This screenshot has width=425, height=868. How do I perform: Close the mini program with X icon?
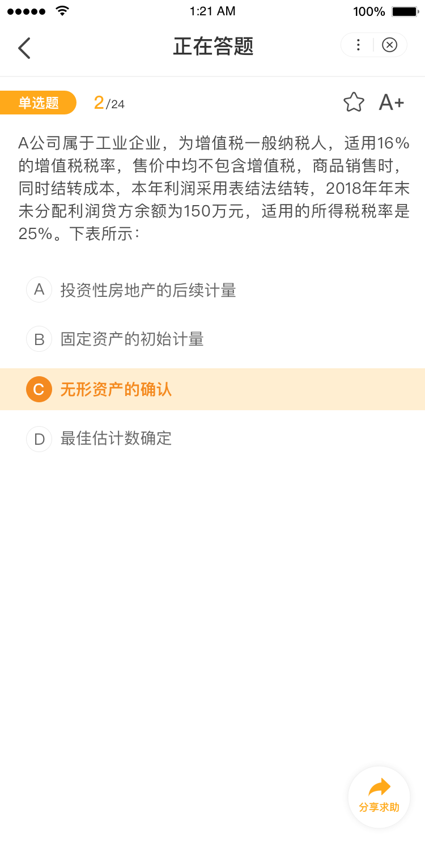[389, 45]
